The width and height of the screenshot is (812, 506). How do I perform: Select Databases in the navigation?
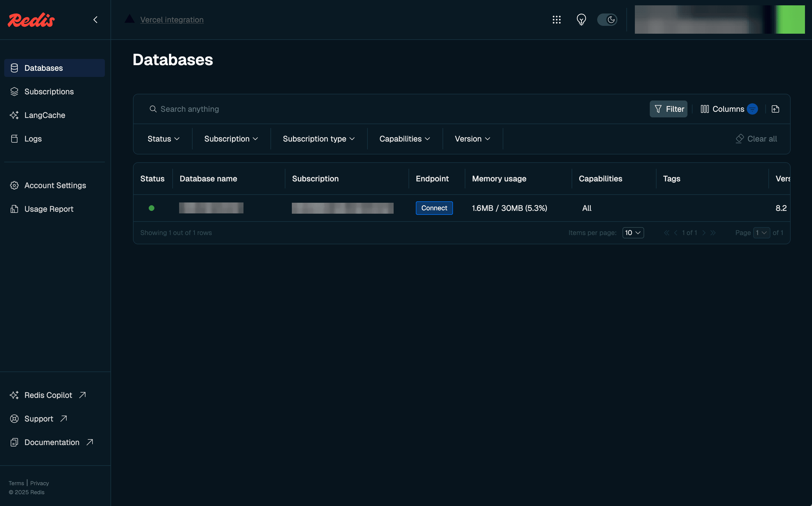pyautogui.click(x=44, y=68)
